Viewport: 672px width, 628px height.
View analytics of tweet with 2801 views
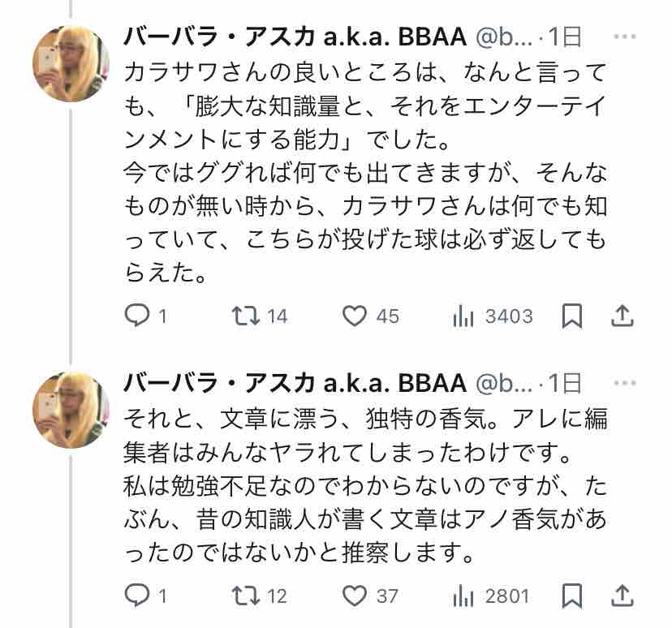[x=463, y=596]
